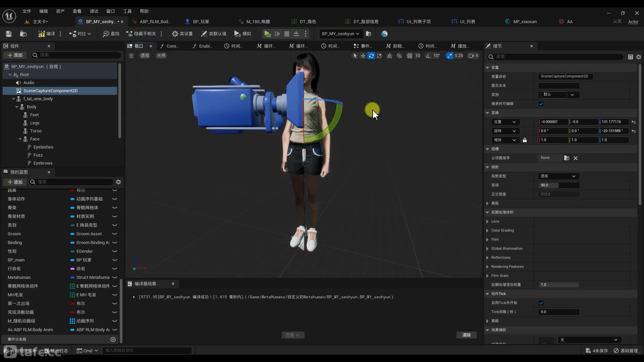
Task: Click the Perspective (透视) view button
Action: [x=145, y=56]
